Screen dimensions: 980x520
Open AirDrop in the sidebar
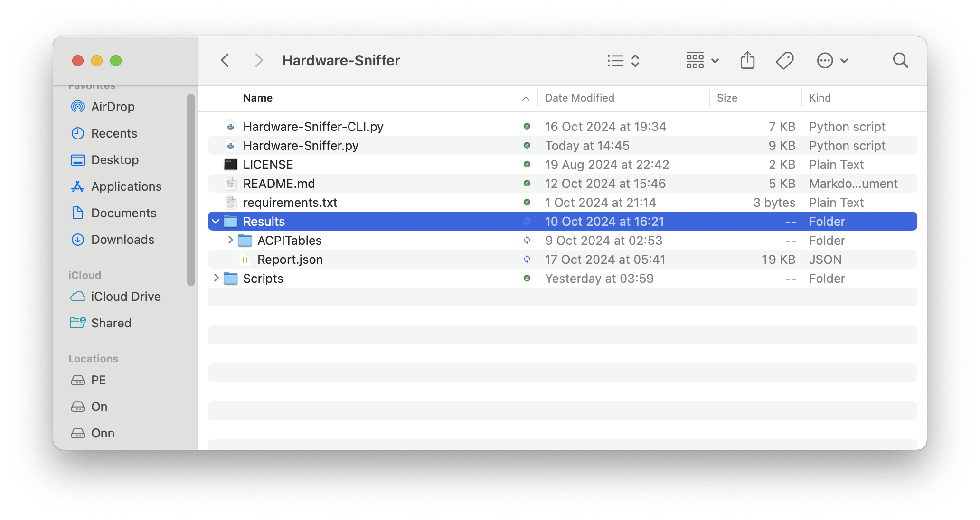click(x=113, y=107)
